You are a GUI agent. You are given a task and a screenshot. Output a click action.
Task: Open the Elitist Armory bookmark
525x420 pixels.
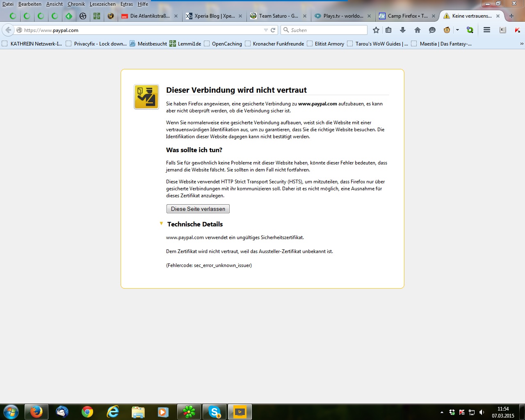point(325,43)
